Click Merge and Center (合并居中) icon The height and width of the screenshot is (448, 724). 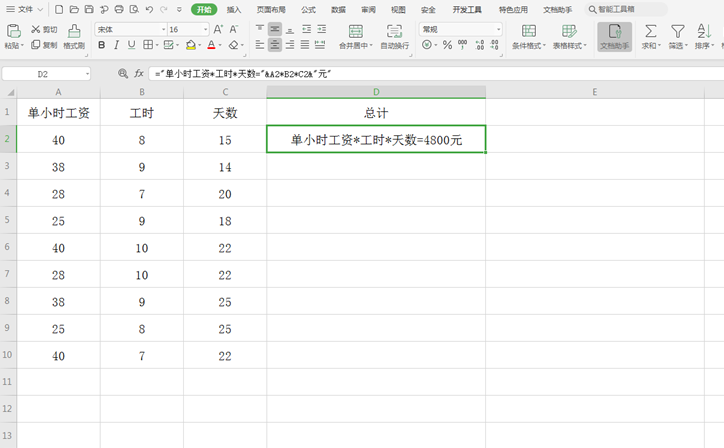(x=356, y=31)
